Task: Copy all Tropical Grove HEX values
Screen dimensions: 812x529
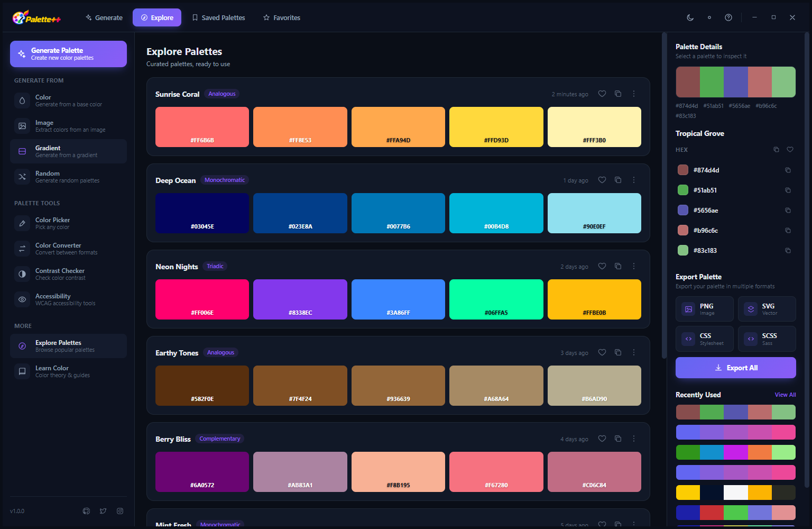Action: (776, 150)
